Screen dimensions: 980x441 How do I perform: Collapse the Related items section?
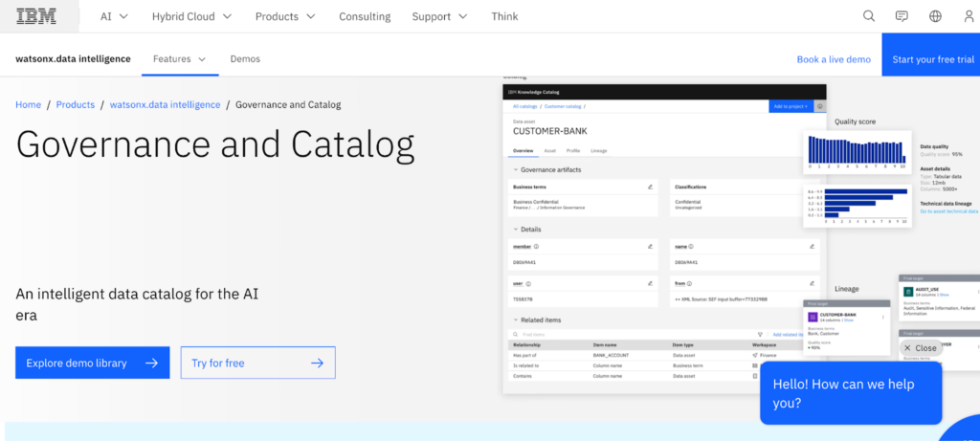[x=515, y=320]
